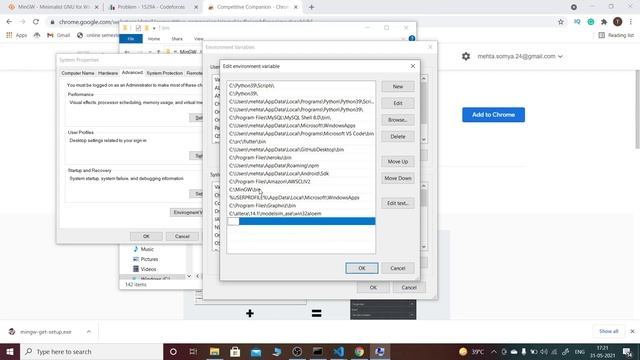This screenshot has height=360, width=640.
Task: Select the C:\Python39\ path entry
Action: [x=301, y=93]
